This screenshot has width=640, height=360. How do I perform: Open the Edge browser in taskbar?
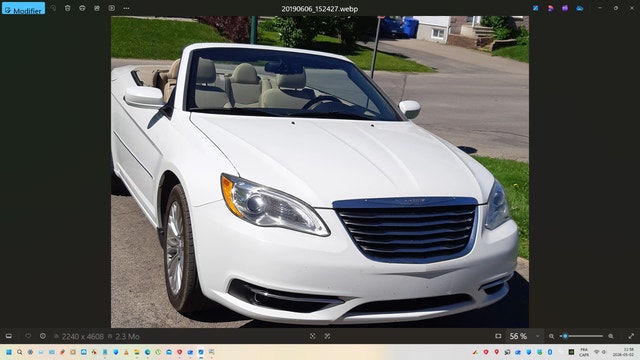pyautogui.click(x=147, y=352)
